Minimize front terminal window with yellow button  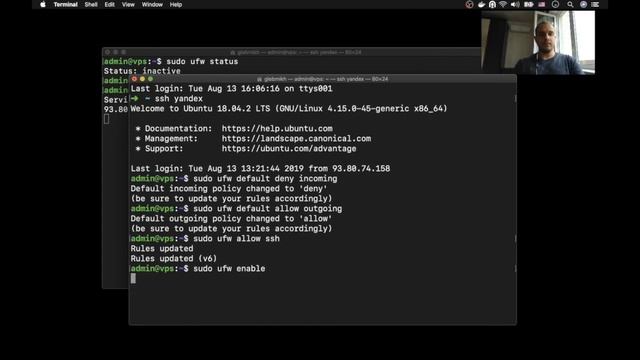tap(142, 79)
